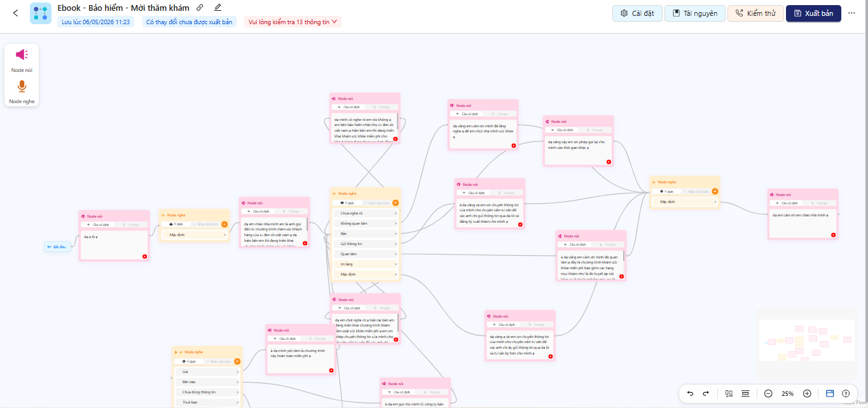This screenshot has width=868, height=408.
Task: Play audio of 'chào nhà mình ạ' node
Action: [833, 235]
